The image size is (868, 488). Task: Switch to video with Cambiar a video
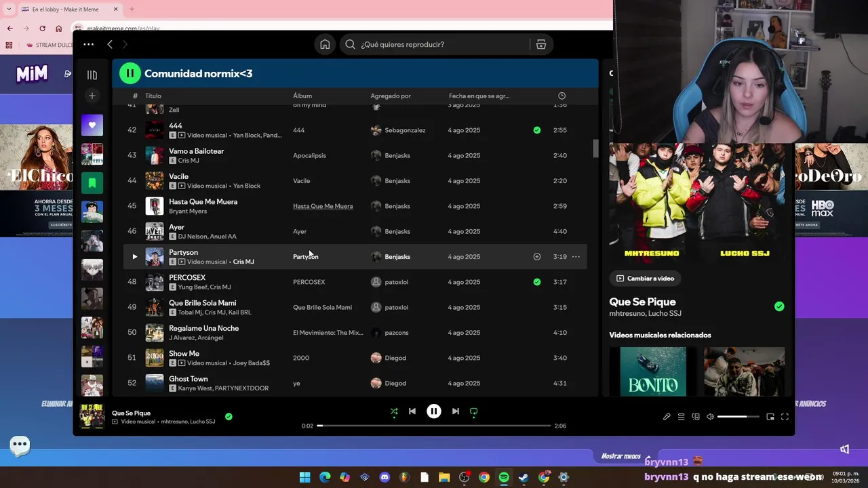645,279
